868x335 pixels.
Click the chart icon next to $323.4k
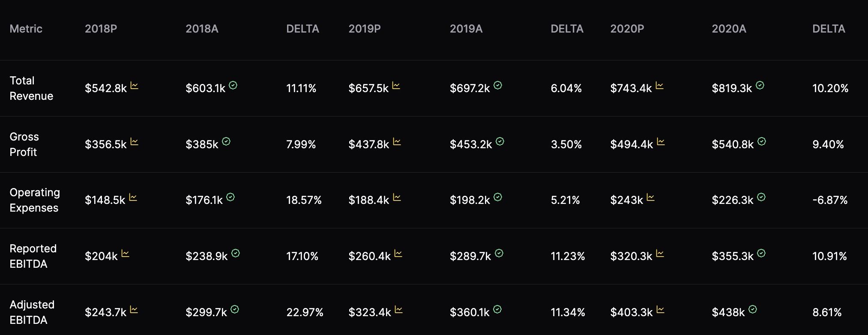399,310
